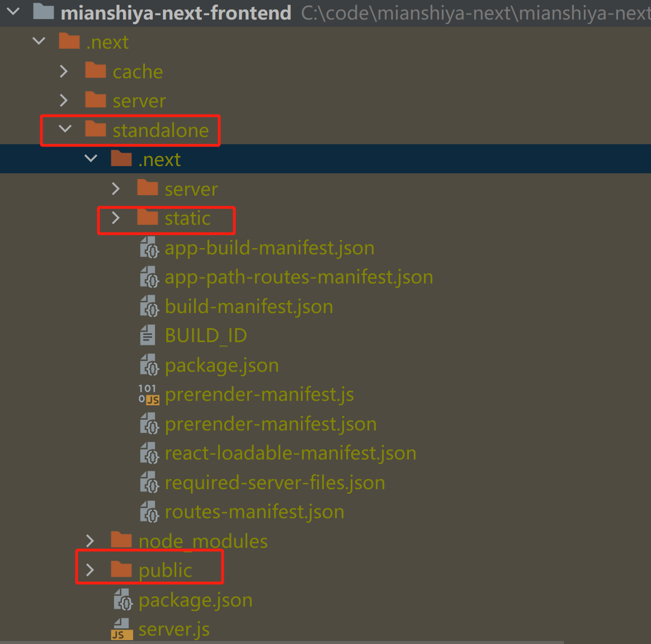This screenshot has width=651, height=644.
Task: Select required-server-files.json file name
Action: pyautogui.click(x=275, y=483)
